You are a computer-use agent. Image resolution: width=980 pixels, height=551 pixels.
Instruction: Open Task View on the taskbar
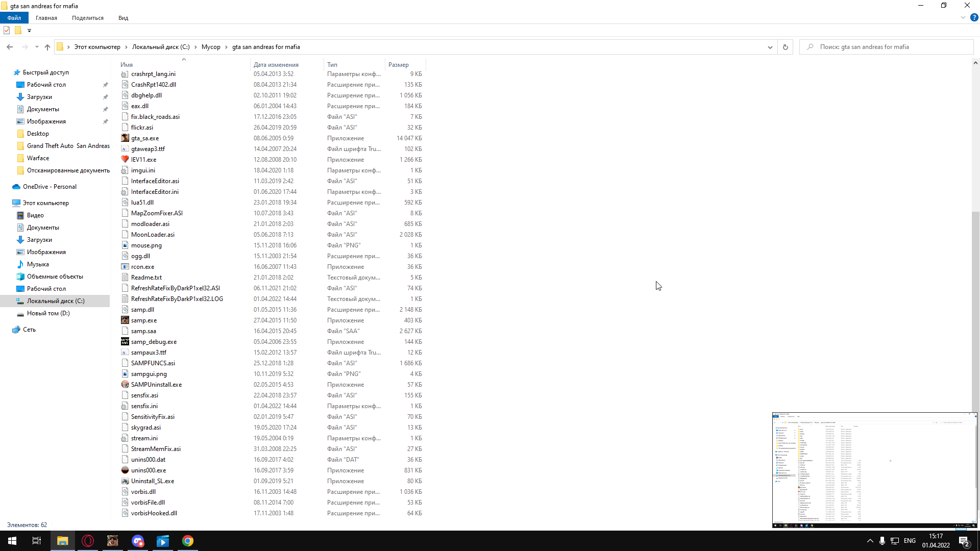(37, 541)
